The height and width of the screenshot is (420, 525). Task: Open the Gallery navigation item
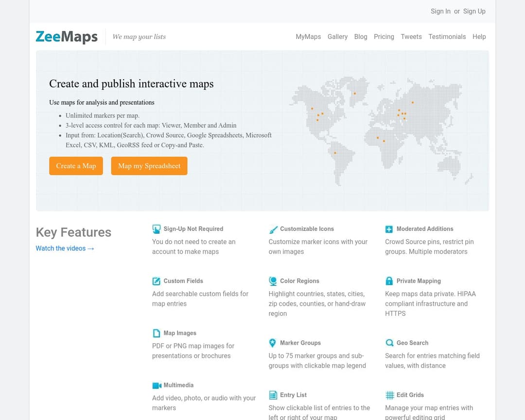click(337, 36)
